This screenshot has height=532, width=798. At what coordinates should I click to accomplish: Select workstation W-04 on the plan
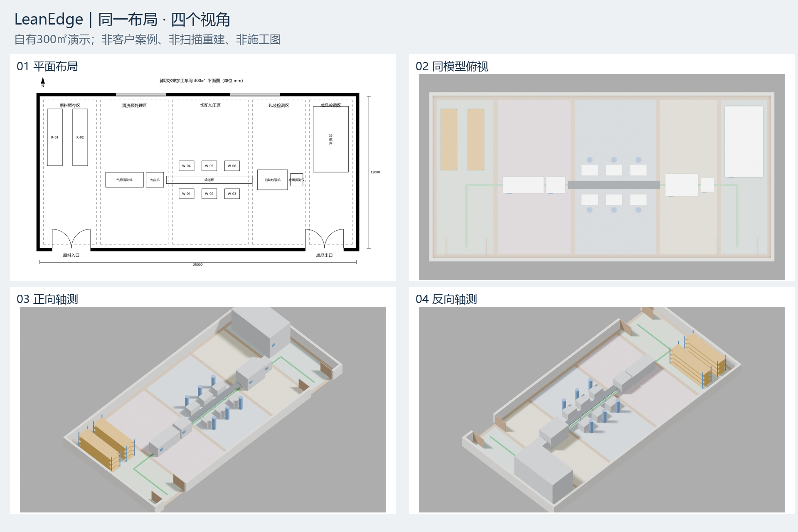coord(187,166)
